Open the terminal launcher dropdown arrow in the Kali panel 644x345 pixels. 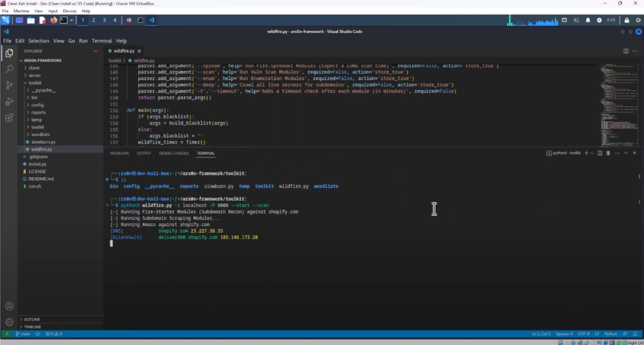(x=72, y=20)
